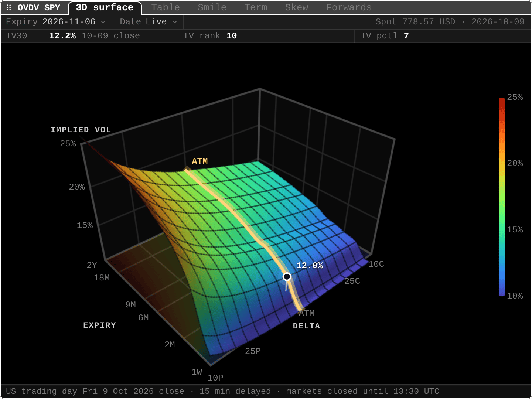Click the IMPLIED VOL axis title
The image size is (532, 399).
(81, 130)
